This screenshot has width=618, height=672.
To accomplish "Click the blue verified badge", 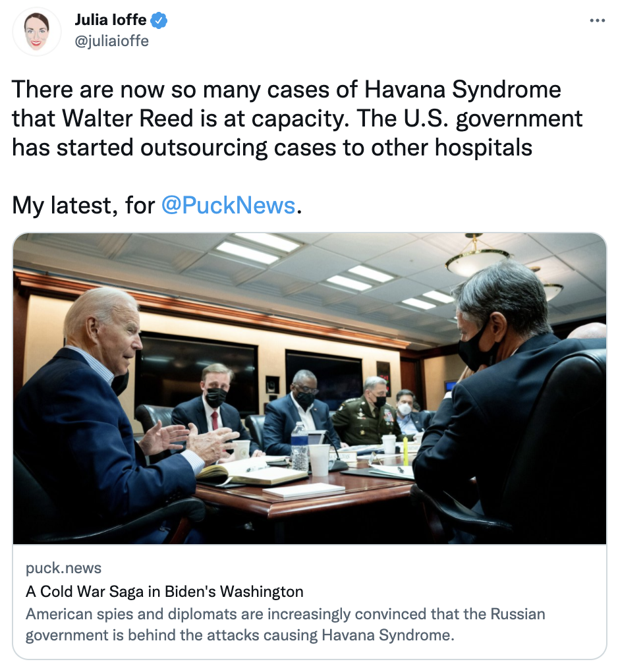I will 159,20.
